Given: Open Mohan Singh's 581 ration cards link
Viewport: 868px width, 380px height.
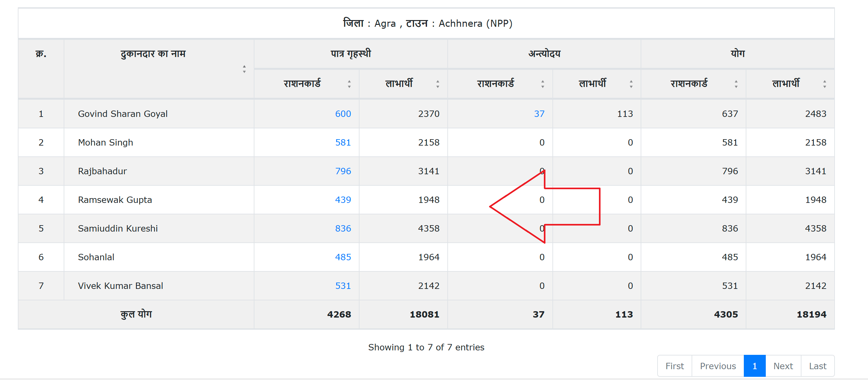Looking at the screenshot, I should tap(343, 143).
